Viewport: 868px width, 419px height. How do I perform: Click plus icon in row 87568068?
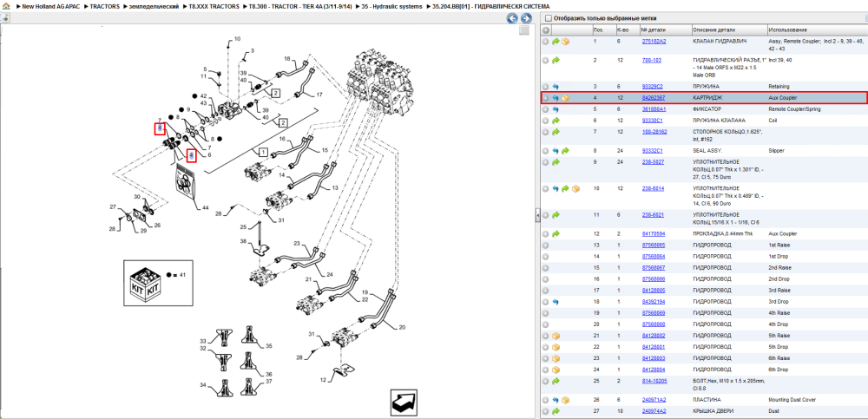546,324
